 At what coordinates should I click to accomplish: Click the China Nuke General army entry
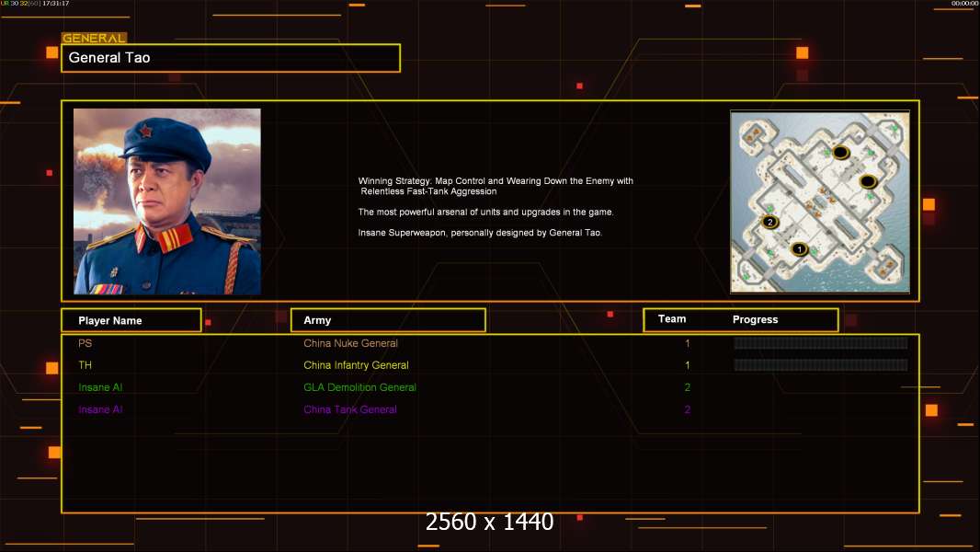coord(350,343)
